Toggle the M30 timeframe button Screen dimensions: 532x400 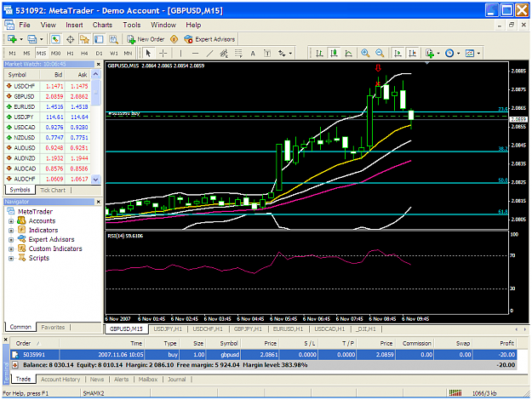tap(55, 54)
